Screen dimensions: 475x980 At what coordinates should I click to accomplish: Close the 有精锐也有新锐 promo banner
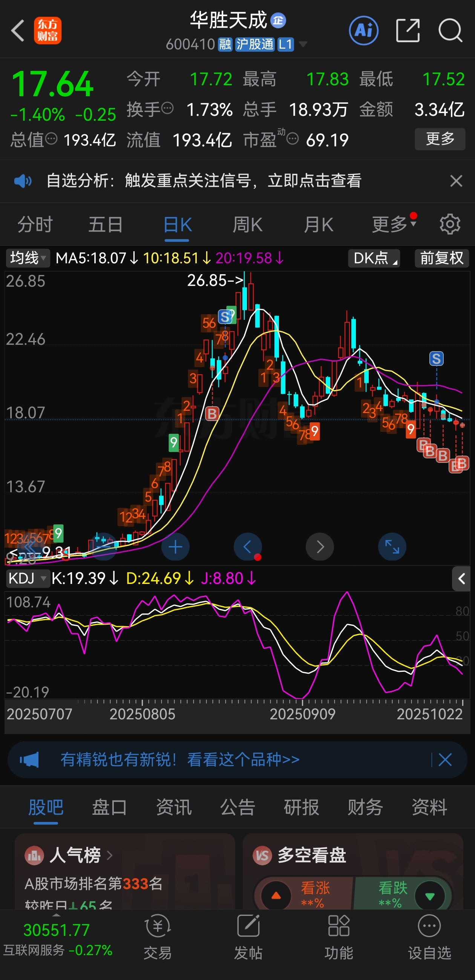point(445,760)
